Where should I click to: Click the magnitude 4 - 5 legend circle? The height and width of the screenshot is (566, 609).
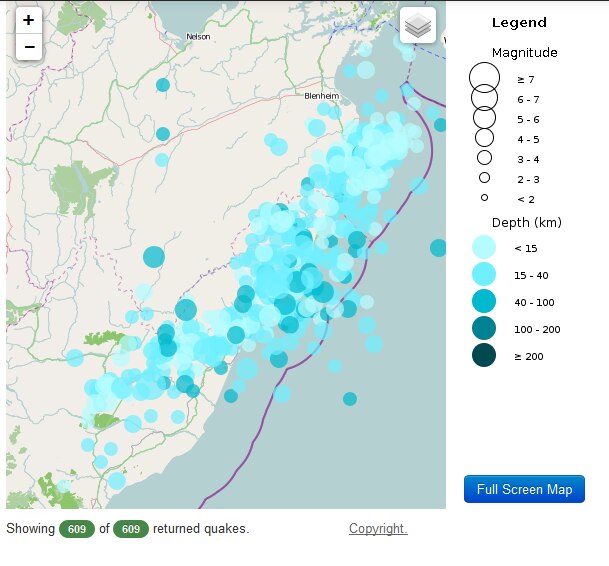484,138
